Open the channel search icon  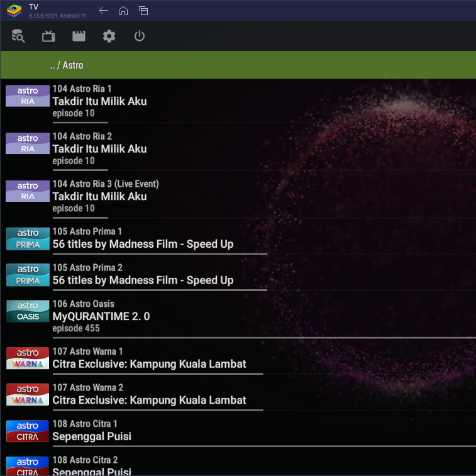(18, 36)
